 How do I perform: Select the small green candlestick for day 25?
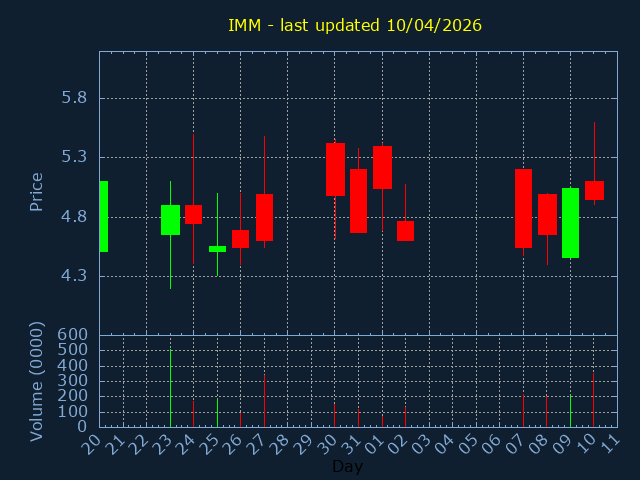pos(217,249)
